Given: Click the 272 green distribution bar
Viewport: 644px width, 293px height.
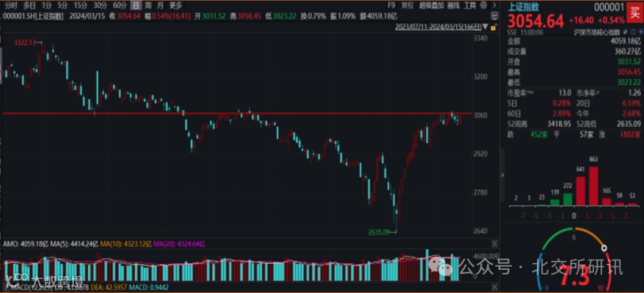Looking at the screenshot, I should click(x=568, y=199).
